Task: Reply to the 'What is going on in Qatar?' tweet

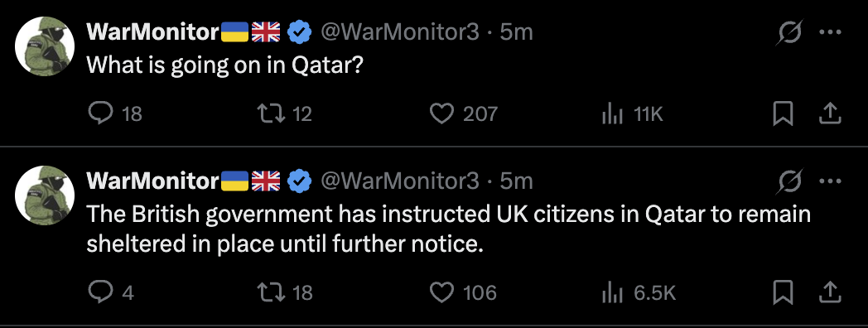Action: coord(100,113)
